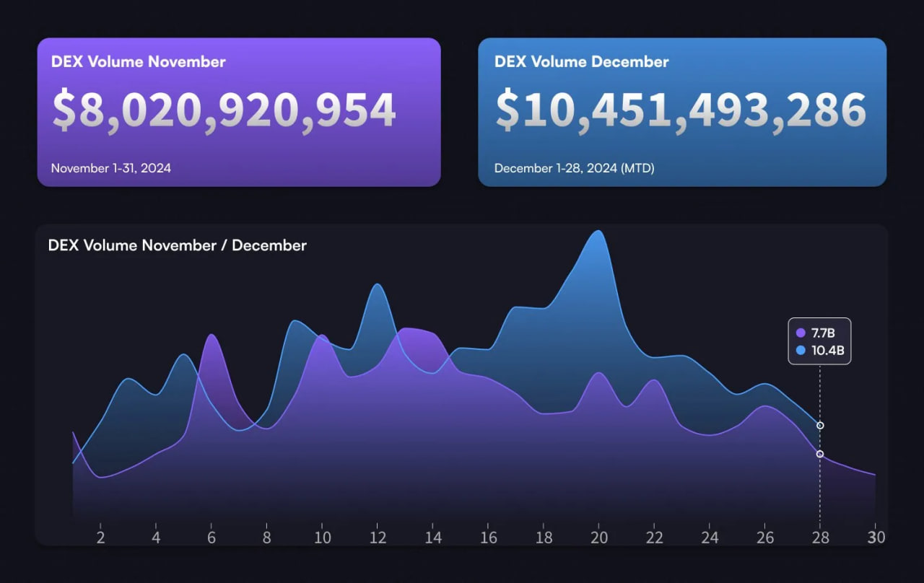Click the blue legend dot beside 10.4B

coord(800,351)
